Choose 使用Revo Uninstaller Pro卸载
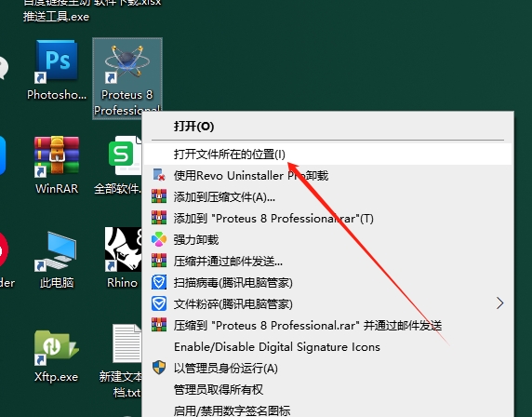532x417 pixels. [327, 176]
